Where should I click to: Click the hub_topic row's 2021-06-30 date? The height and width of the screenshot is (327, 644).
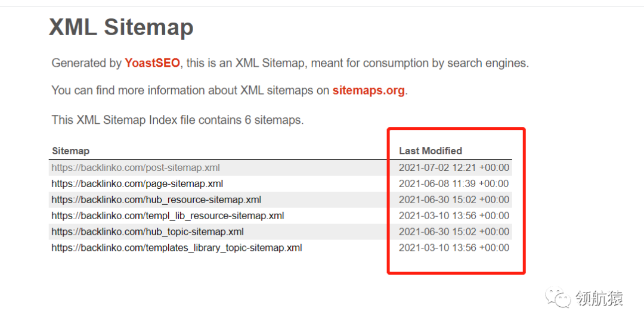point(454,232)
